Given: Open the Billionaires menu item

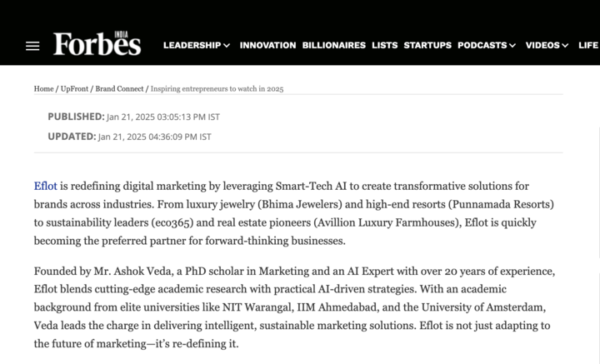Looking at the screenshot, I should (x=334, y=46).
